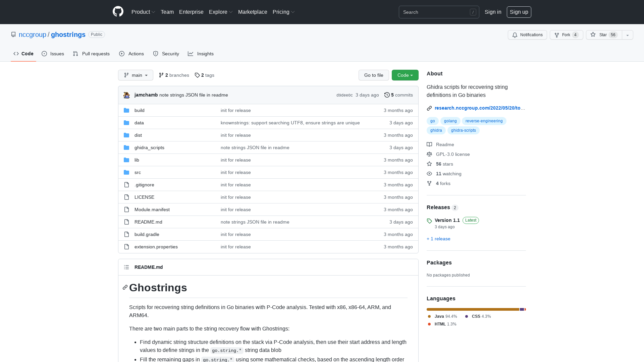Click the lib folder icon

pos(126,160)
